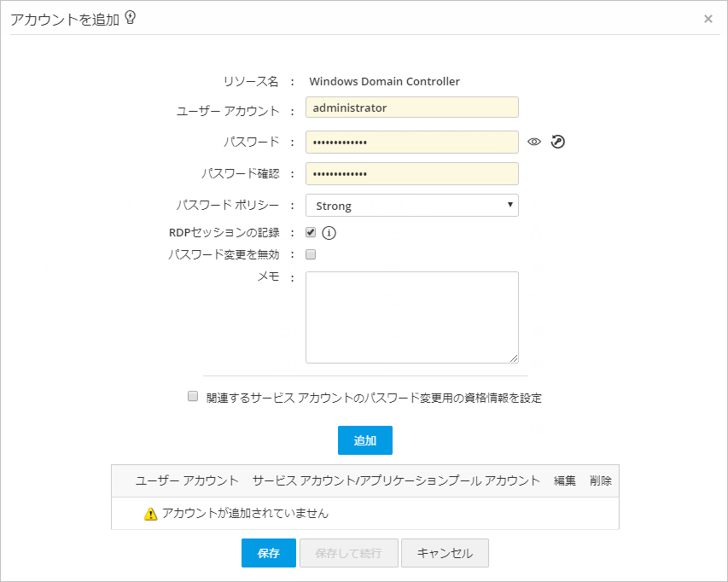Enable パスワード変更を無効 checkbox
Image resolution: width=728 pixels, height=582 pixels.
(311, 253)
